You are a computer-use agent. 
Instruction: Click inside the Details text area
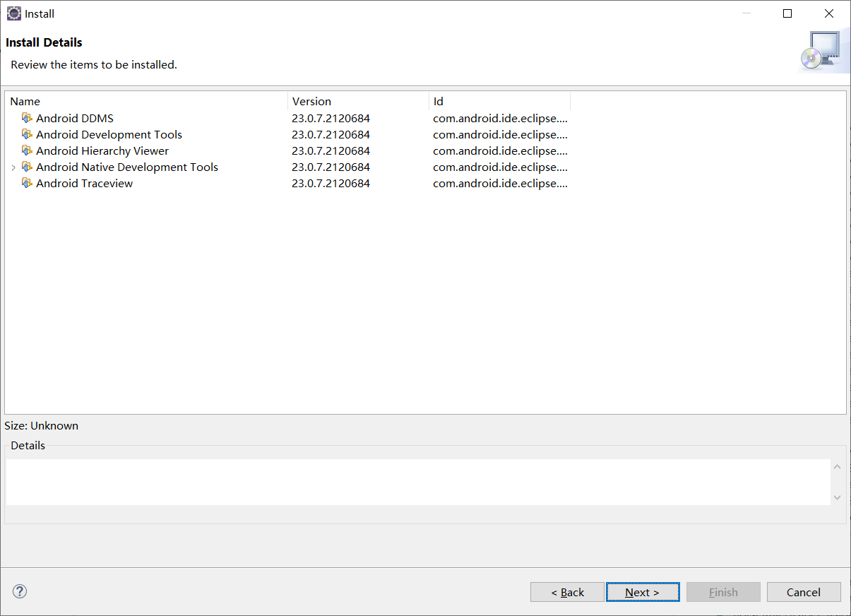(418, 482)
